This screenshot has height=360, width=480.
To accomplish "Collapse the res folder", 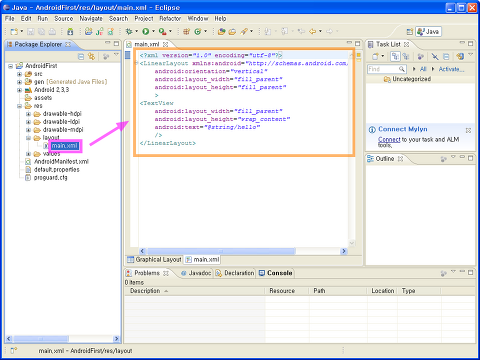I will (19, 106).
